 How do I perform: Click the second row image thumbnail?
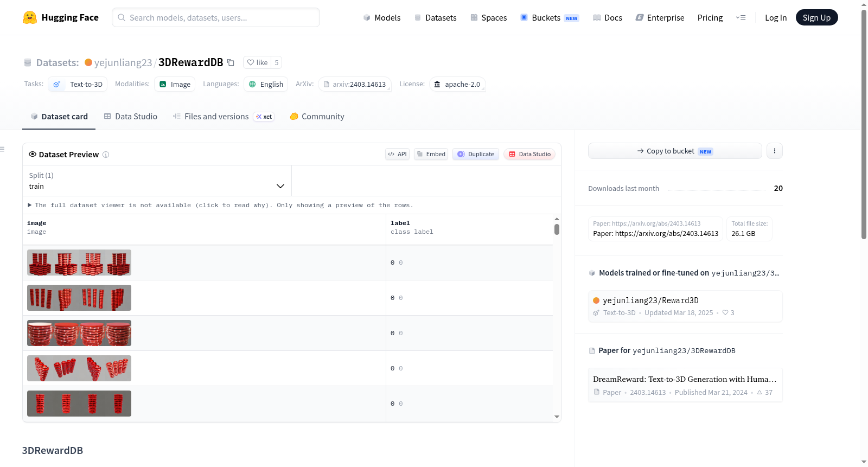click(x=79, y=298)
